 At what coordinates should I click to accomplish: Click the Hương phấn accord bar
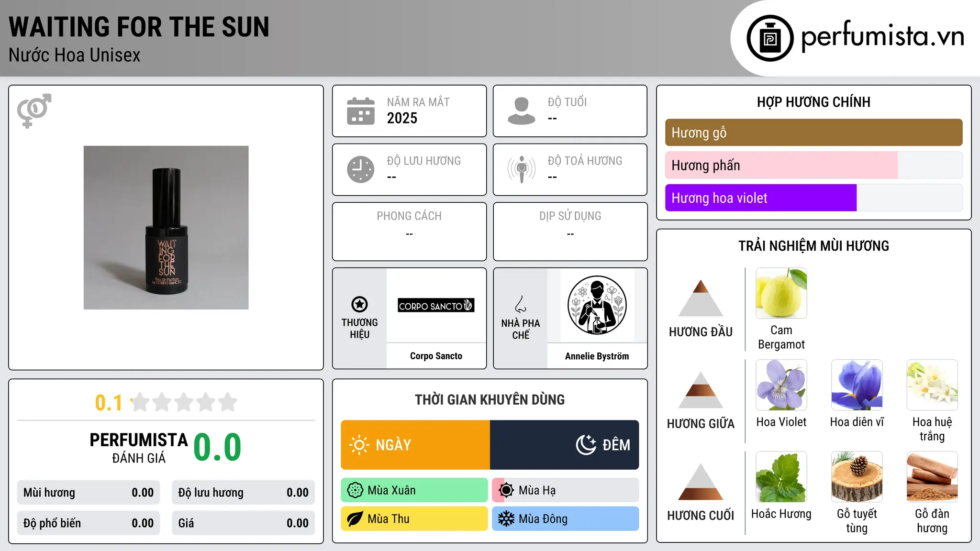click(x=813, y=165)
